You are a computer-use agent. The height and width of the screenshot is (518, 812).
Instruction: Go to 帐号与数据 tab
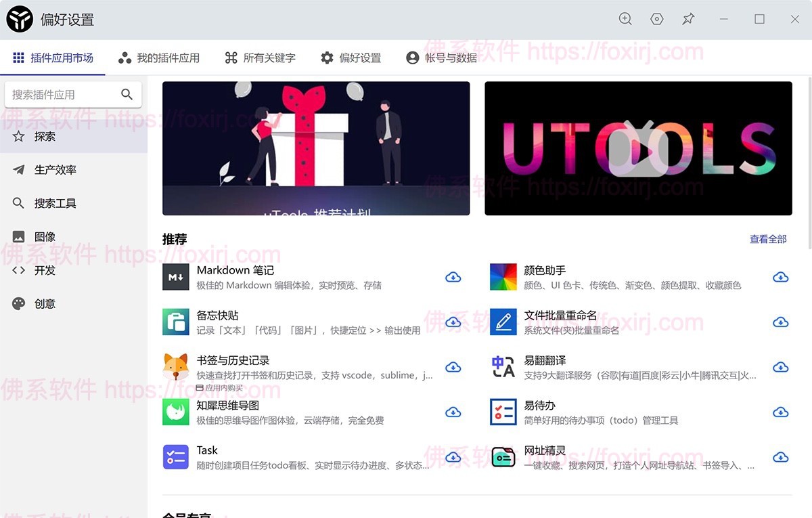pyautogui.click(x=442, y=58)
